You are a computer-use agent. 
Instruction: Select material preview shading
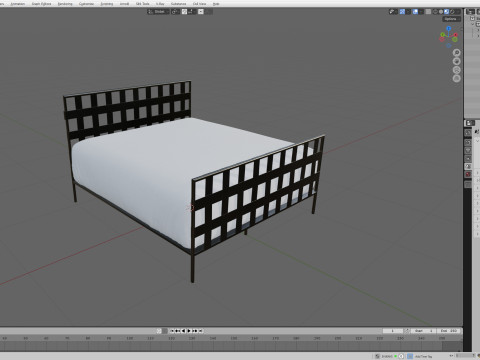coord(447,12)
